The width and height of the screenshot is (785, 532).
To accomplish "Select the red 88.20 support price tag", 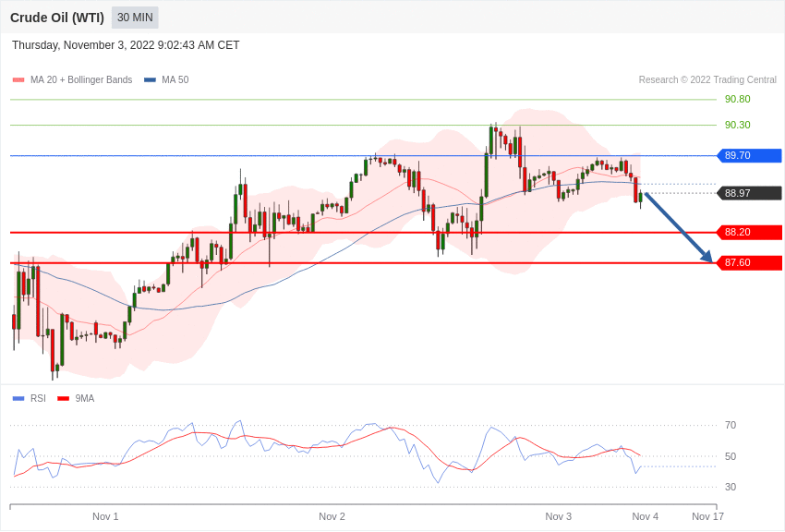I will (749, 233).
